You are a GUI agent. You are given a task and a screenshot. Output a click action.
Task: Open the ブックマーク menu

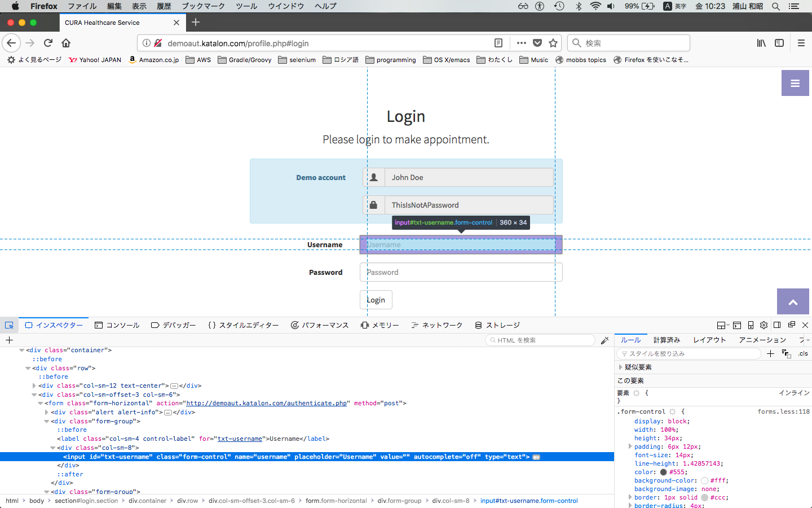point(203,6)
